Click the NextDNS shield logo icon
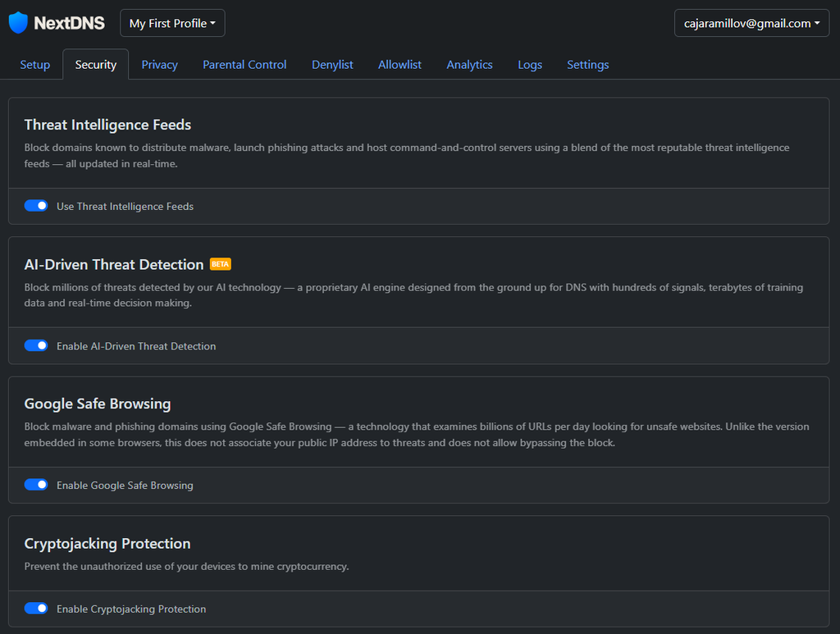The width and height of the screenshot is (840, 634). tap(18, 22)
